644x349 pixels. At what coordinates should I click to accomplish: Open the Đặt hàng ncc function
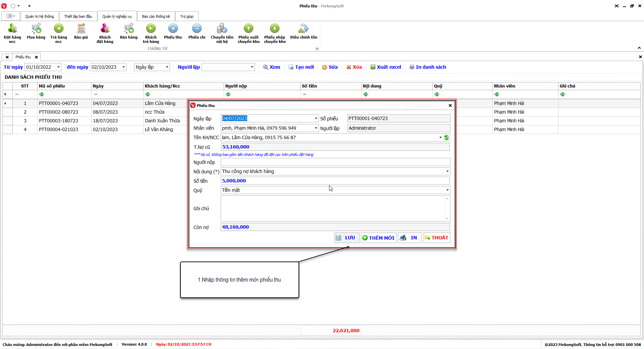[x=12, y=33]
